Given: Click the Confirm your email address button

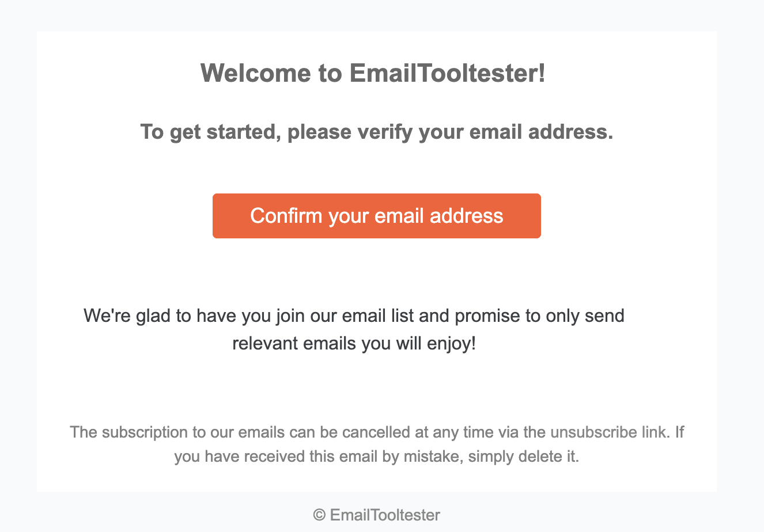Looking at the screenshot, I should (376, 215).
